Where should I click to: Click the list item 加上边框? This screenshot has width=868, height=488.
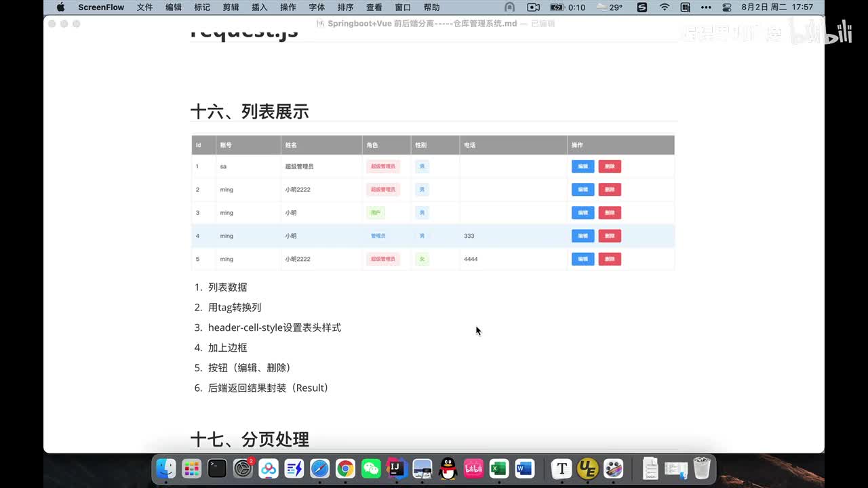coord(228,348)
